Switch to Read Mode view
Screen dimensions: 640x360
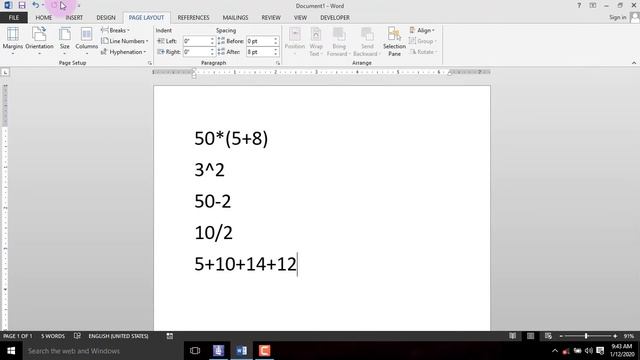tap(513, 336)
